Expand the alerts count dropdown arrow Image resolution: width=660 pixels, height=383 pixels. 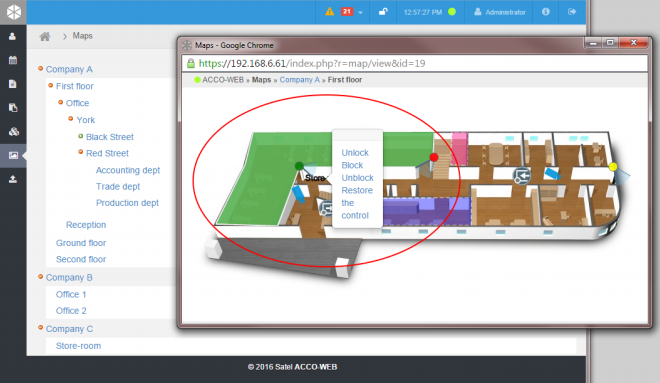pyautogui.click(x=360, y=13)
